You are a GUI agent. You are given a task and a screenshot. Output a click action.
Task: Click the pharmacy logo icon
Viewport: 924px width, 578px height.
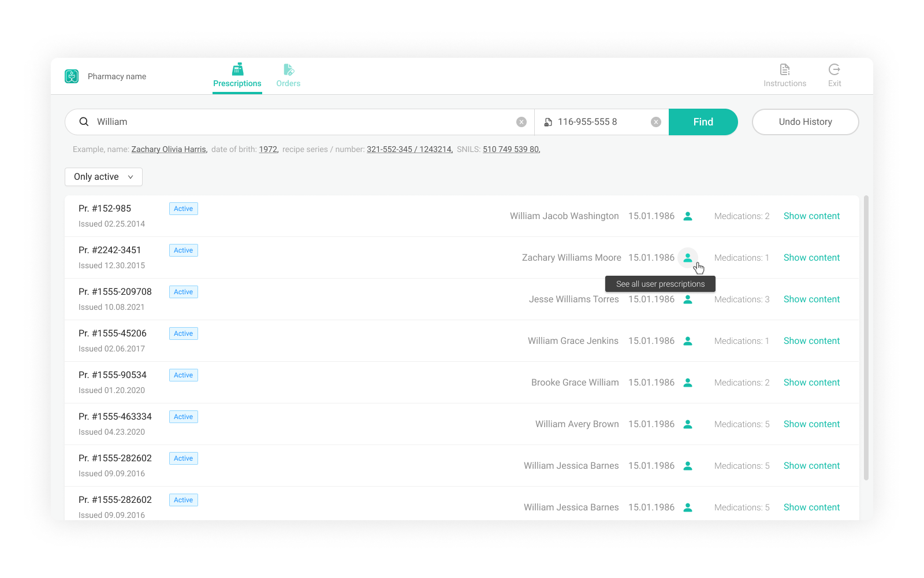(x=72, y=76)
